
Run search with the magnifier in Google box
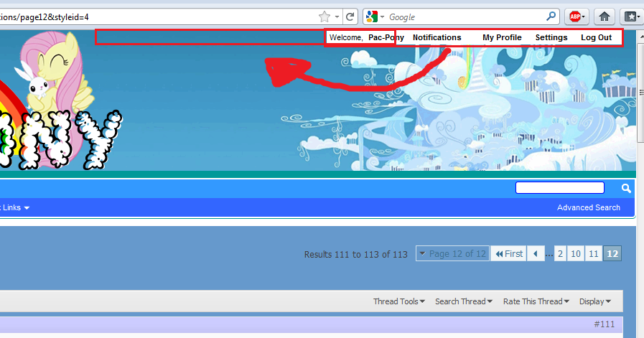pyautogui.click(x=551, y=17)
